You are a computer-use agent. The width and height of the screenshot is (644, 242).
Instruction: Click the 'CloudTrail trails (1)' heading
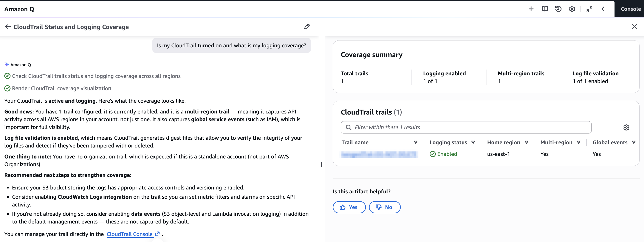click(x=371, y=112)
